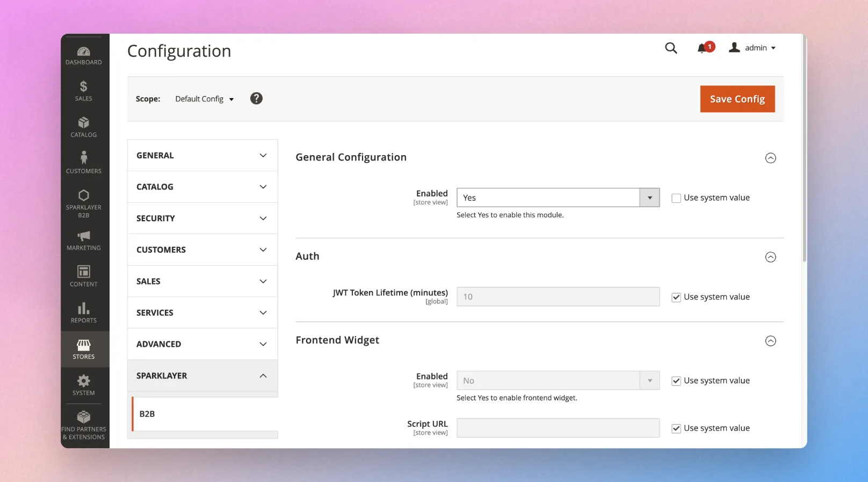Open the General Configuration Enabled Yes dropdown
Viewport: 868px width, 482px height.
[558, 198]
